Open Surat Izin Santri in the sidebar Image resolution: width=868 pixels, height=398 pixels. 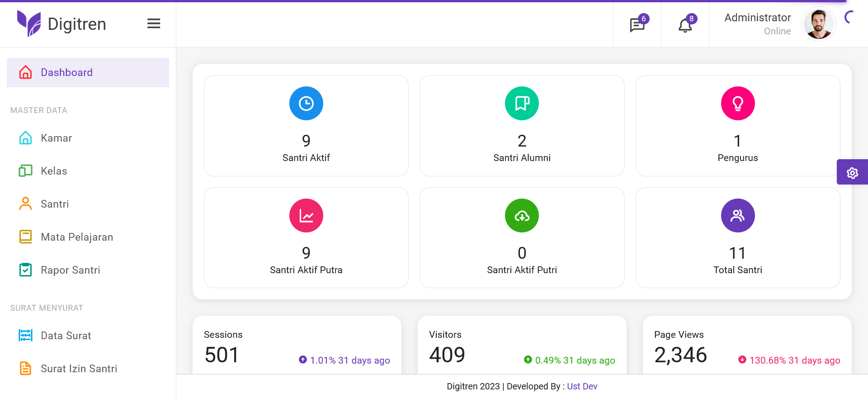(88, 369)
